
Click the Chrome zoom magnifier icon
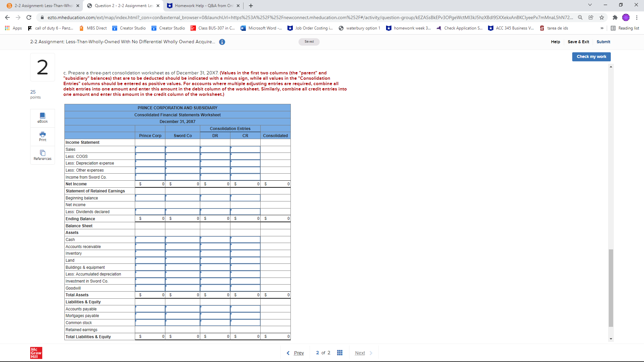tap(580, 17)
